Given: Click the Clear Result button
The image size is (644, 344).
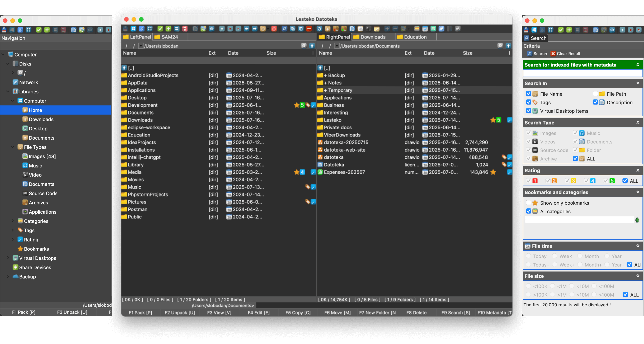Looking at the screenshot, I should click(x=565, y=53).
